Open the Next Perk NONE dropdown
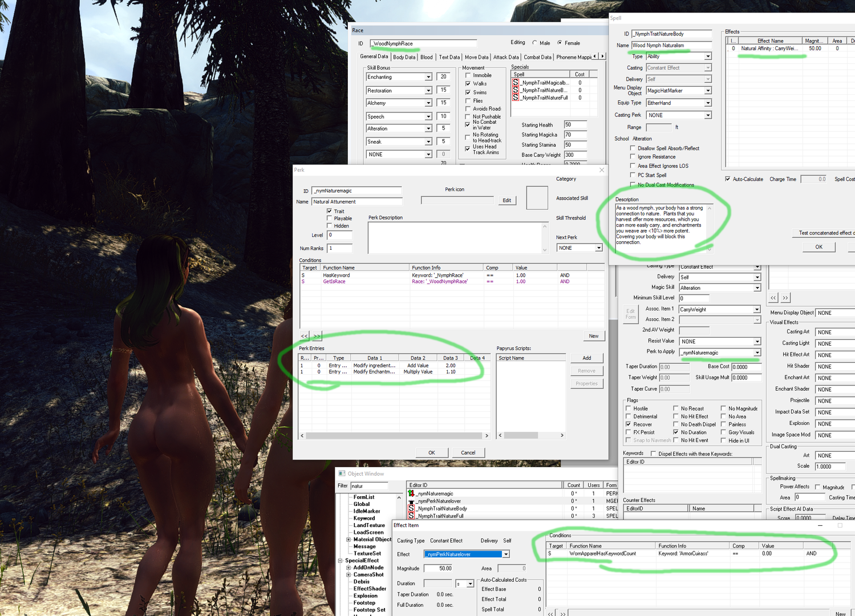The width and height of the screenshot is (855, 616). tap(598, 248)
